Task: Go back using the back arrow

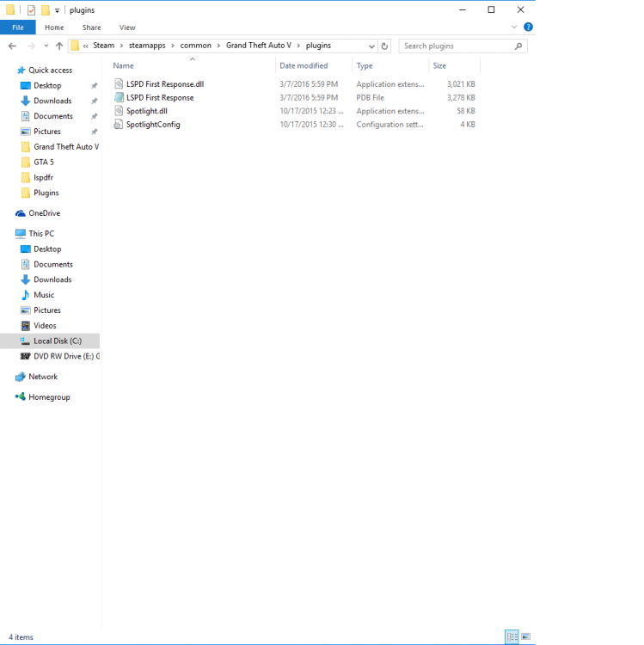Action: click(x=12, y=46)
